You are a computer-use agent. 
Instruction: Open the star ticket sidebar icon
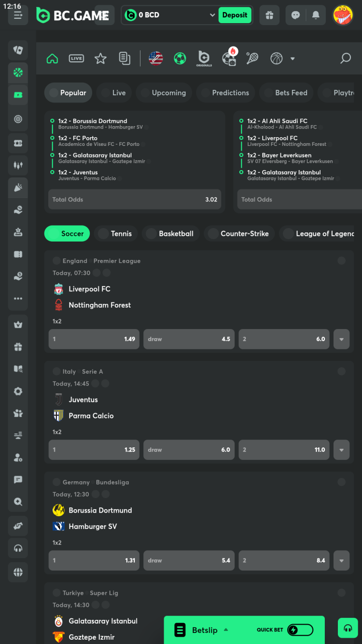[x=18, y=143]
